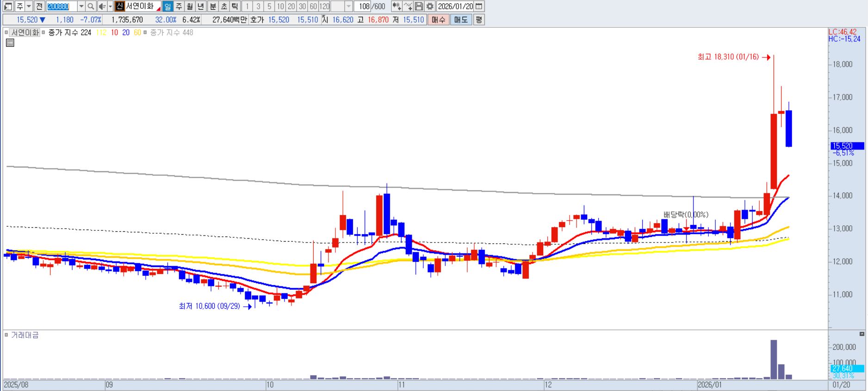Click the red 10 moving average legend
The image size is (868, 391).
click(114, 32)
